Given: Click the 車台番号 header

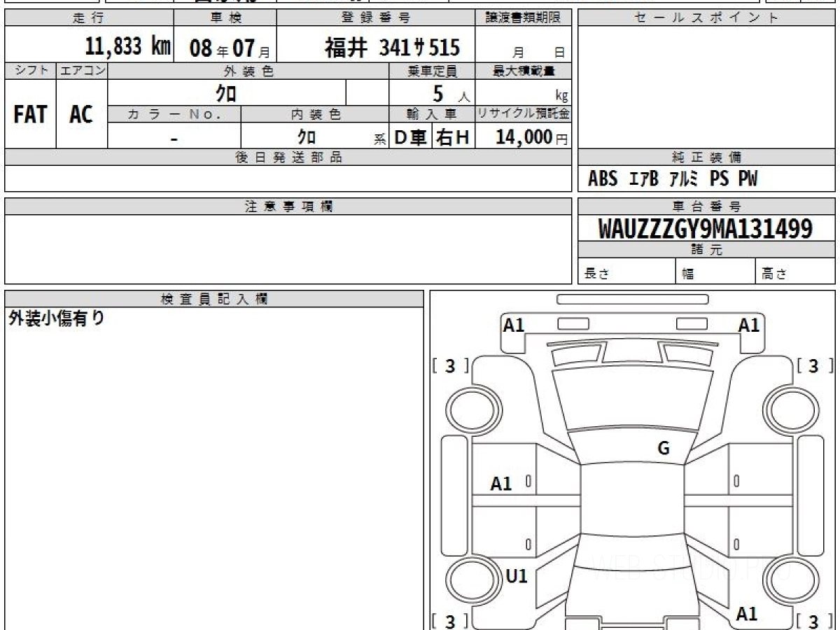Looking at the screenshot, I should click(x=706, y=206).
